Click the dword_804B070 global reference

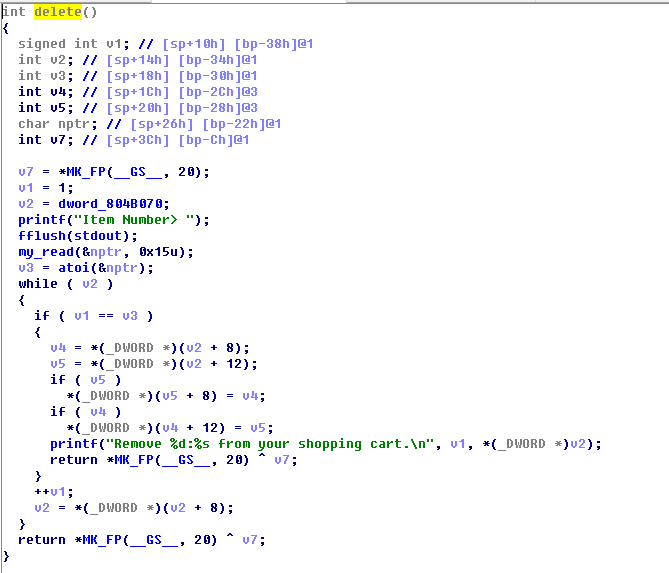(111, 204)
